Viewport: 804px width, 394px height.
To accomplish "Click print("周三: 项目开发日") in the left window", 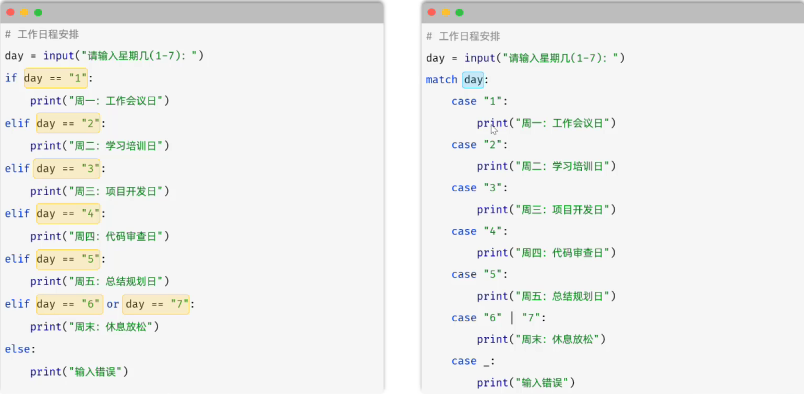I will pos(99,191).
